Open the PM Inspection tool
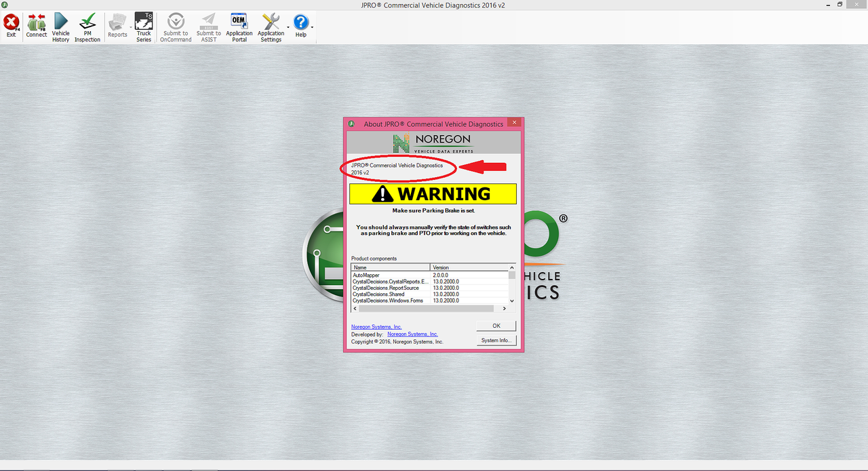The width and height of the screenshot is (868, 471). click(x=87, y=27)
